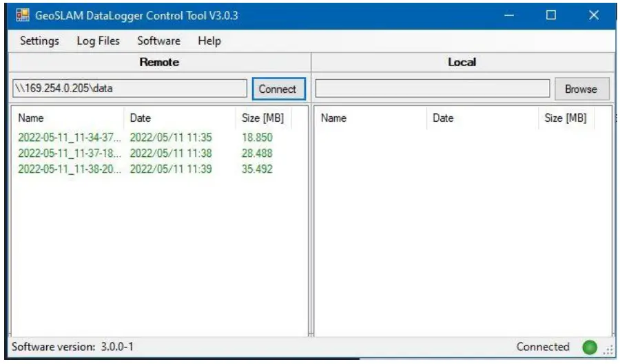Viewport: 620px width, 364px height.
Task: Click size value 35.492
Action: (x=257, y=169)
